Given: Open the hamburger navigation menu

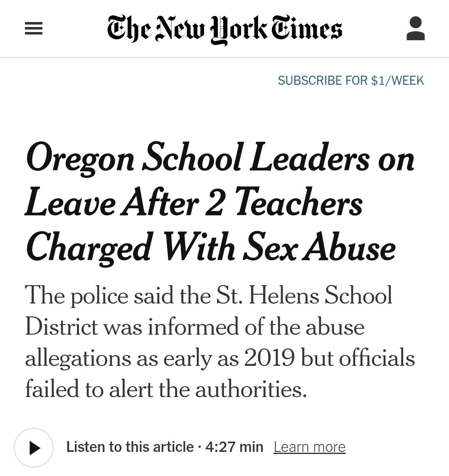Looking at the screenshot, I should [34, 29].
